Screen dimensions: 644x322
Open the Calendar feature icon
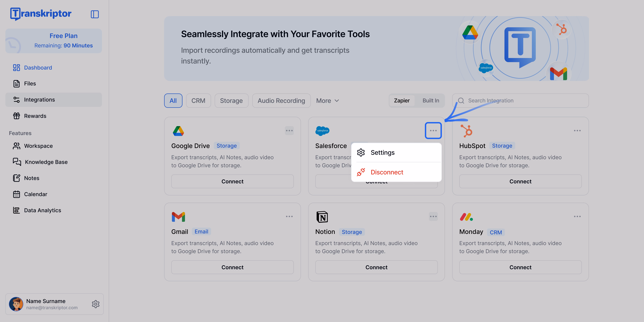17,194
